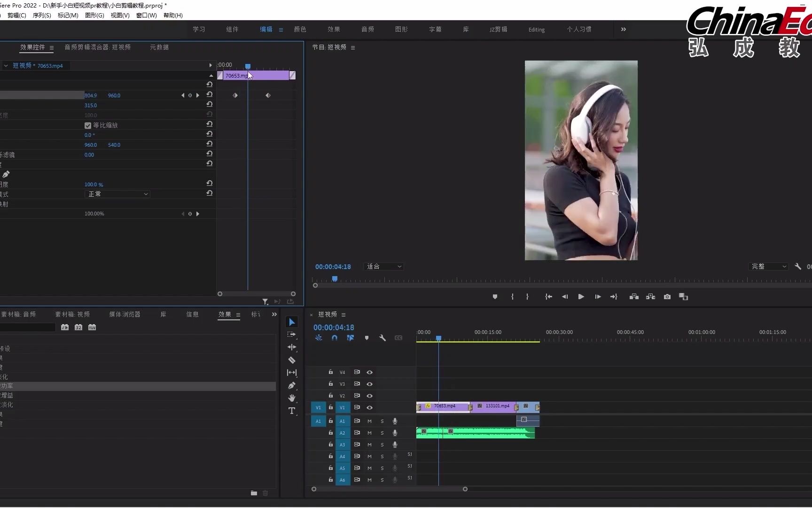Hide track V2 with eye icon
Image resolution: width=812 pixels, height=508 pixels.
(x=370, y=396)
